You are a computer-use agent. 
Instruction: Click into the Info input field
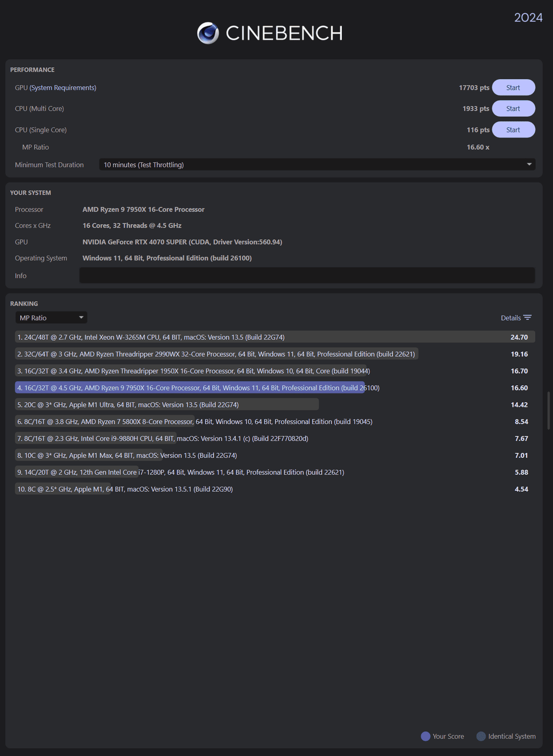tap(307, 276)
